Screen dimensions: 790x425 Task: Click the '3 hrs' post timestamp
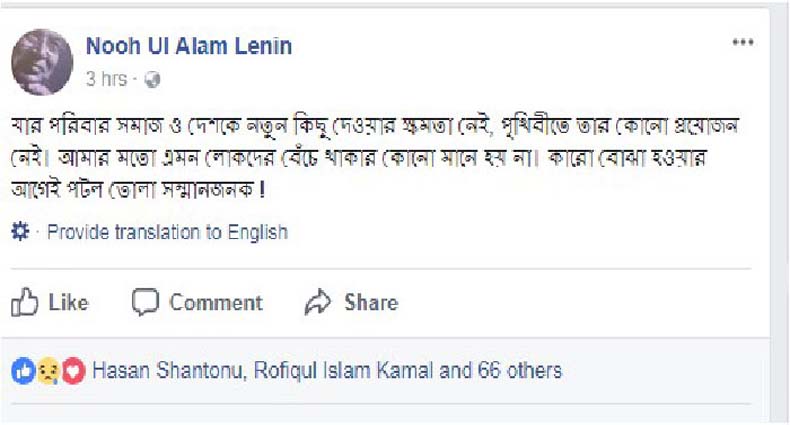[x=106, y=78]
